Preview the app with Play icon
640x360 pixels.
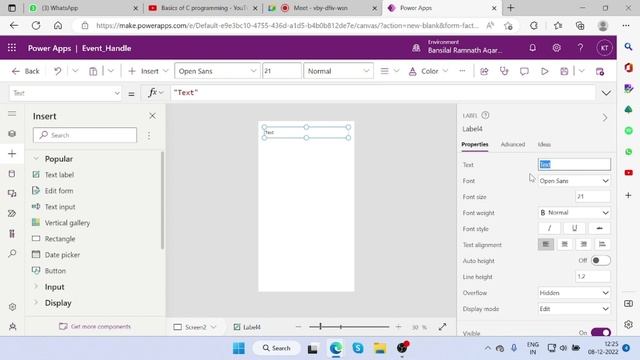544,71
